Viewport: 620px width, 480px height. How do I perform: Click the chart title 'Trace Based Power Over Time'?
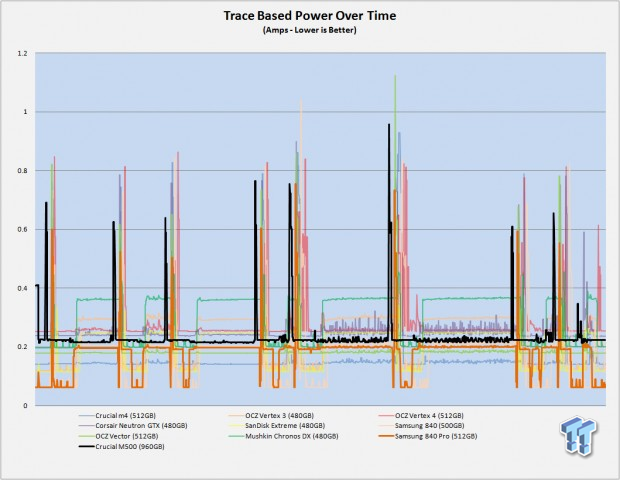310,16
